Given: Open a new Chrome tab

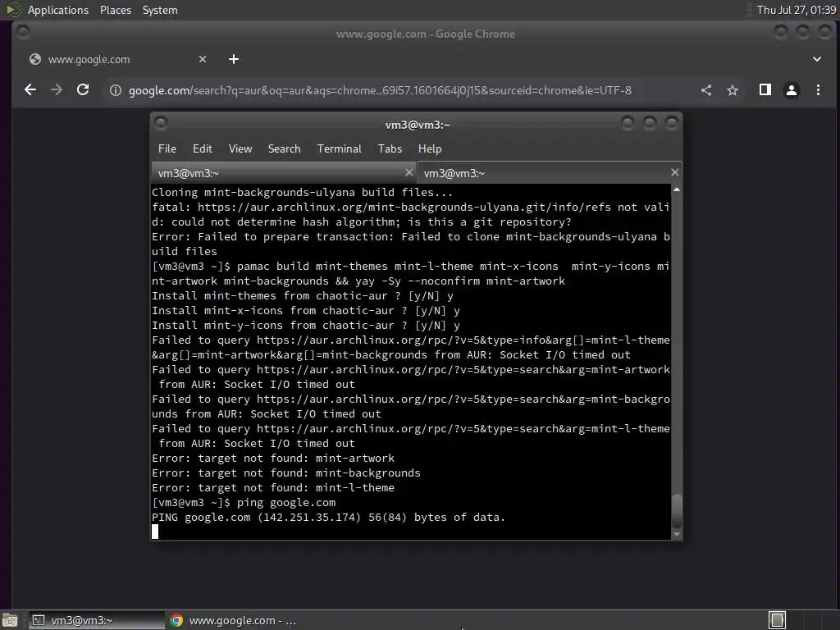Looking at the screenshot, I should pyautogui.click(x=234, y=59).
